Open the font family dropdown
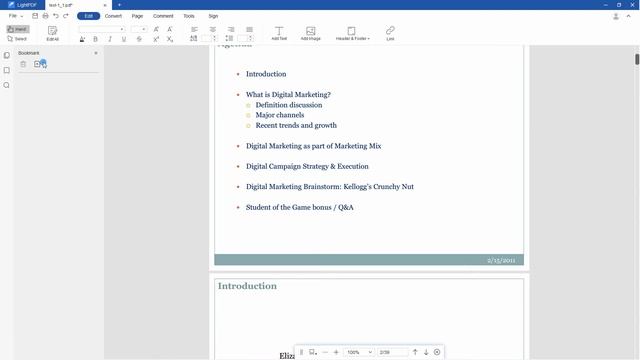640x360 pixels. click(102, 29)
